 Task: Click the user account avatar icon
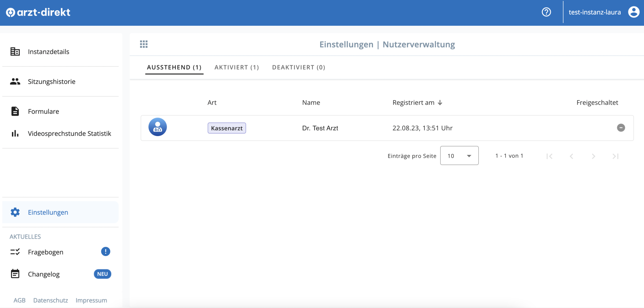pyautogui.click(x=634, y=12)
